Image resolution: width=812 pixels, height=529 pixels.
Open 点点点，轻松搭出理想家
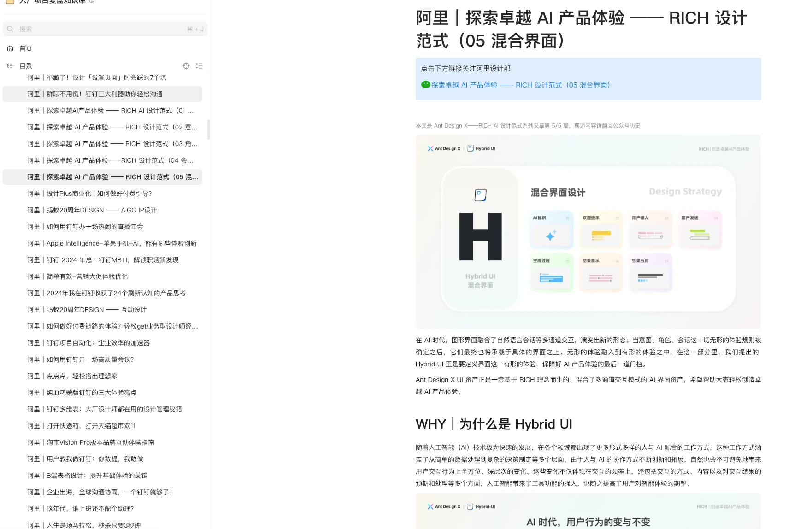coord(102,376)
